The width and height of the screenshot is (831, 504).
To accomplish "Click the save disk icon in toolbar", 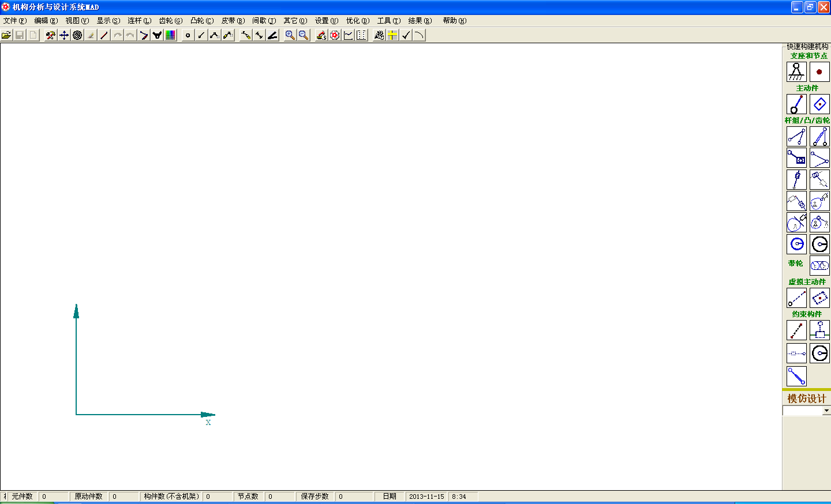I will 20,35.
